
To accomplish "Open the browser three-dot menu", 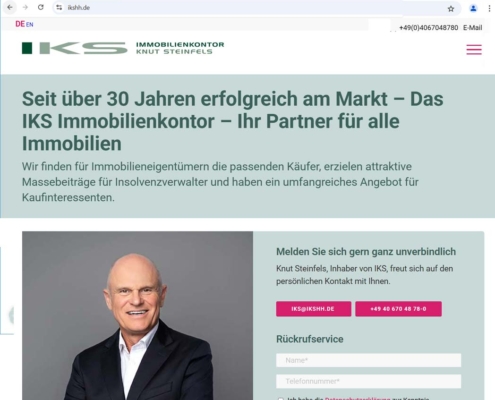I will pyautogui.click(x=489, y=8).
